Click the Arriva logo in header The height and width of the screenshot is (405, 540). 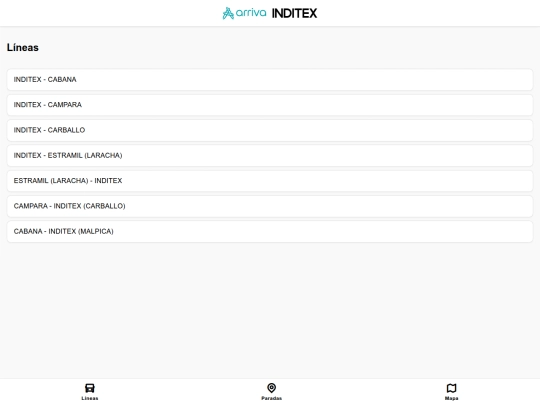pyautogui.click(x=244, y=13)
